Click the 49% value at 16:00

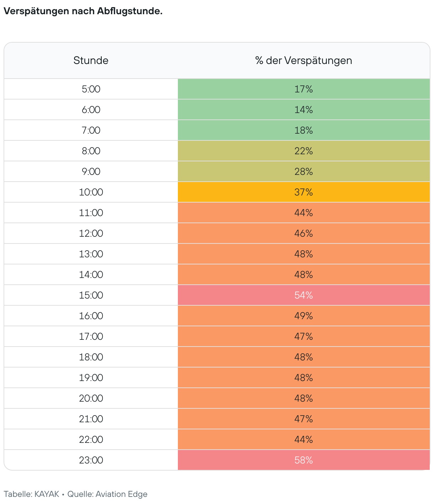click(303, 316)
